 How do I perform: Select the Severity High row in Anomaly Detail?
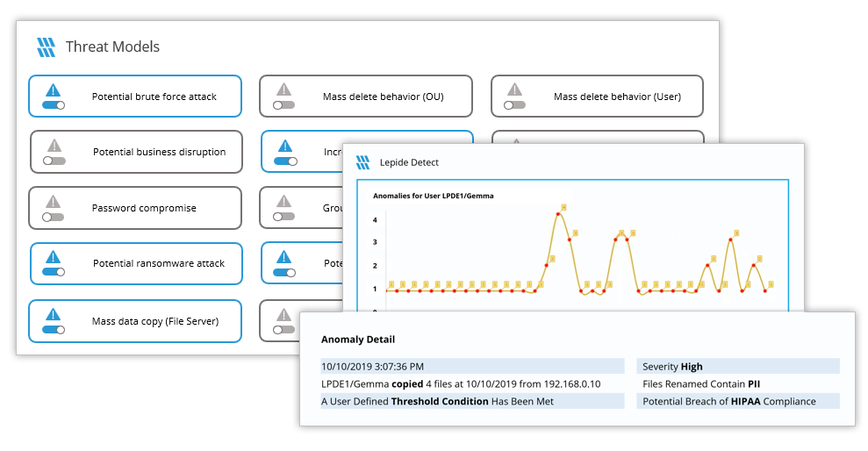[x=737, y=367]
